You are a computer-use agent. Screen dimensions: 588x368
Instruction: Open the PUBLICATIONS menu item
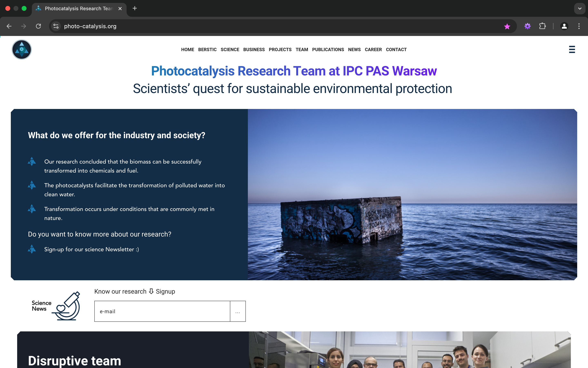tap(328, 49)
